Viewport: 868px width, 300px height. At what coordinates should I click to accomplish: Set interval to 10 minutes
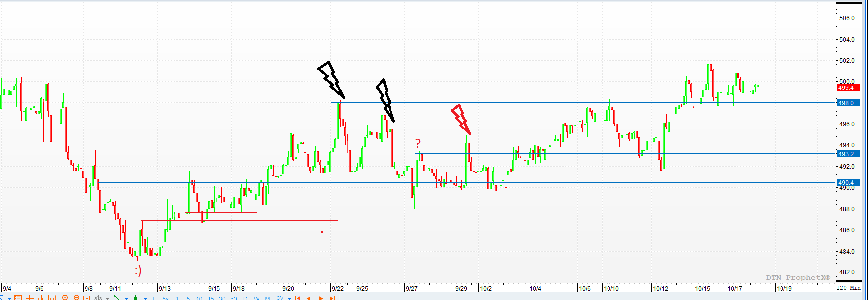[x=199, y=298]
